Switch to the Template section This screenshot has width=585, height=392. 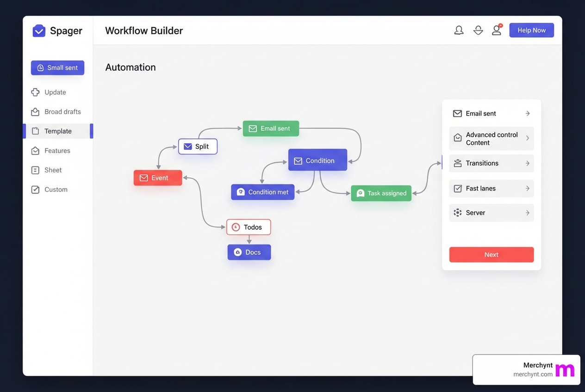click(x=58, y=131)
